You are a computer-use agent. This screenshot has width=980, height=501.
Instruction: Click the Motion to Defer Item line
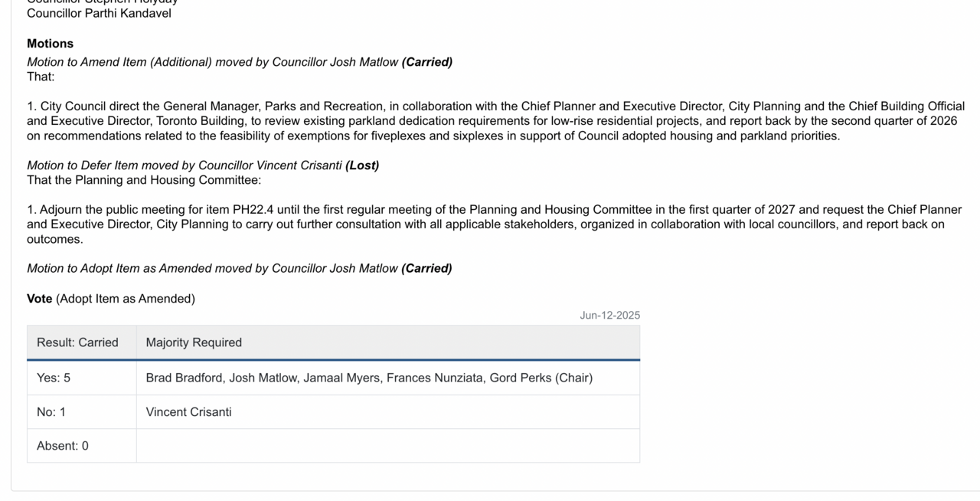pos(203,165)
